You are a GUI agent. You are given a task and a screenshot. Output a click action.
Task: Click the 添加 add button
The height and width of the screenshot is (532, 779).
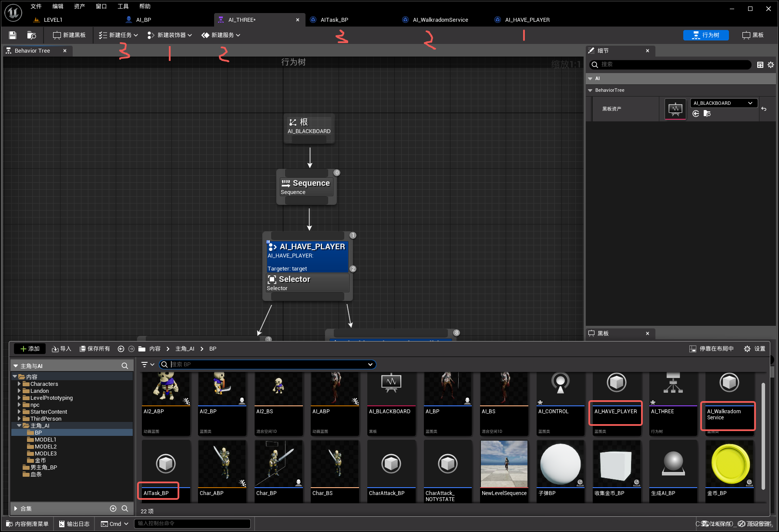point(30,349)
